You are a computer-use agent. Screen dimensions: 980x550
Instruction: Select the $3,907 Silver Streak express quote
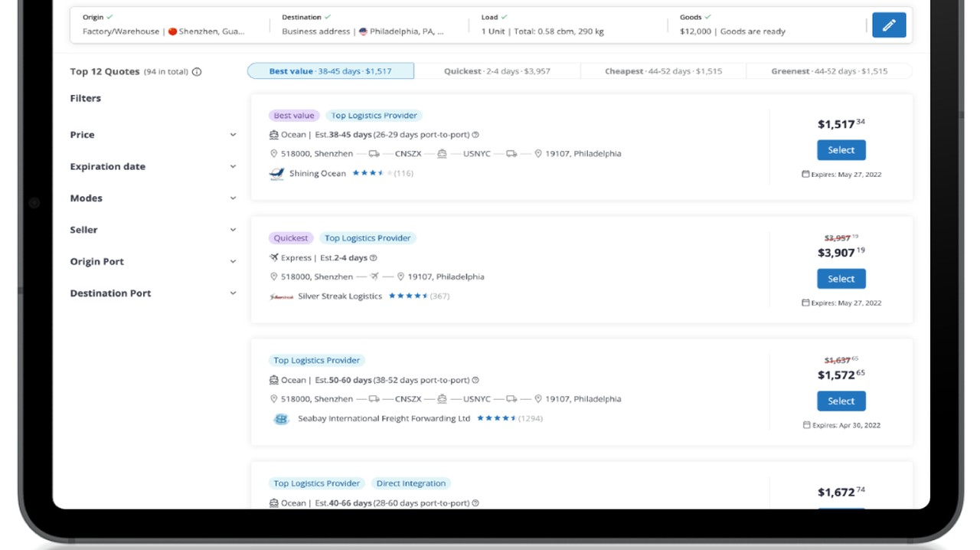(841, 279)
